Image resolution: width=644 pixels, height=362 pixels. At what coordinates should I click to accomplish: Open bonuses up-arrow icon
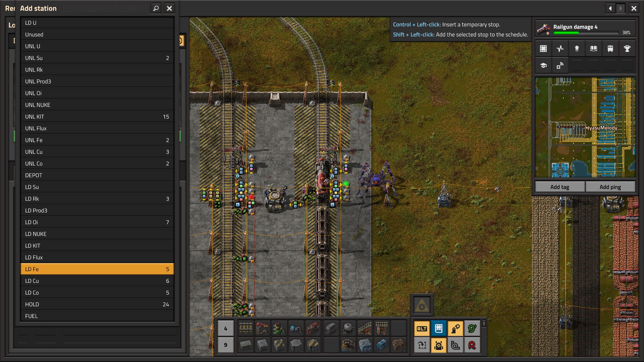point(577,49)
